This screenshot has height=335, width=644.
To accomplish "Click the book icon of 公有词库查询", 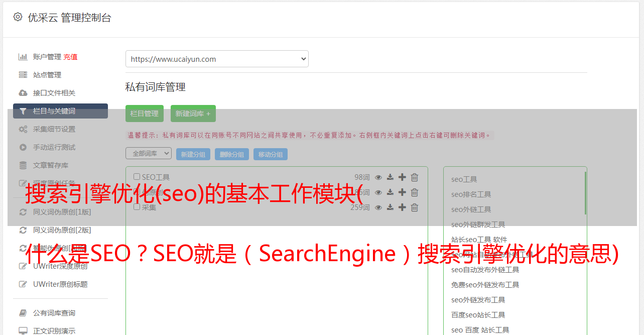I will pos(23,313).
